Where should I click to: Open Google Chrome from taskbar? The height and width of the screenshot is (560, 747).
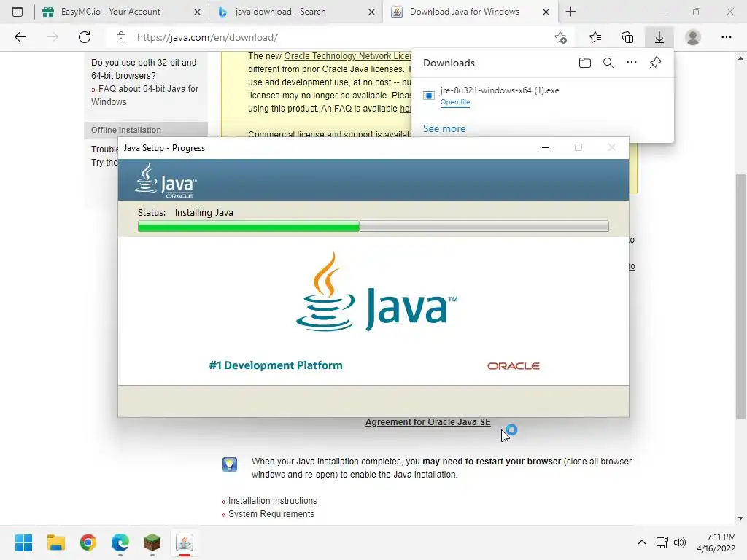pyautogui.click(x=88, y=542)
